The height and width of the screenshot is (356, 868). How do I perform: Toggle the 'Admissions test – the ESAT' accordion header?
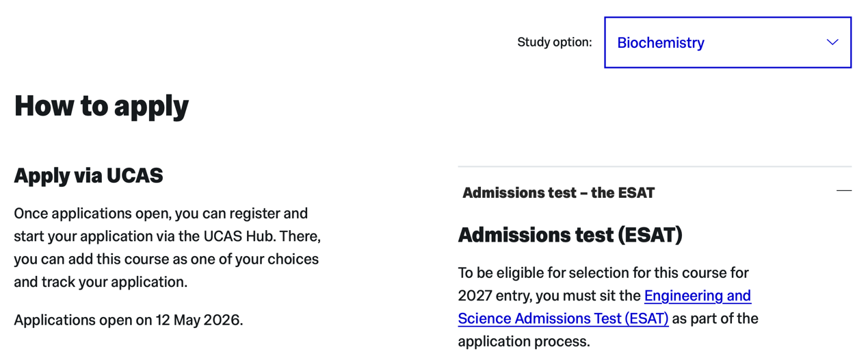(558, 193)
